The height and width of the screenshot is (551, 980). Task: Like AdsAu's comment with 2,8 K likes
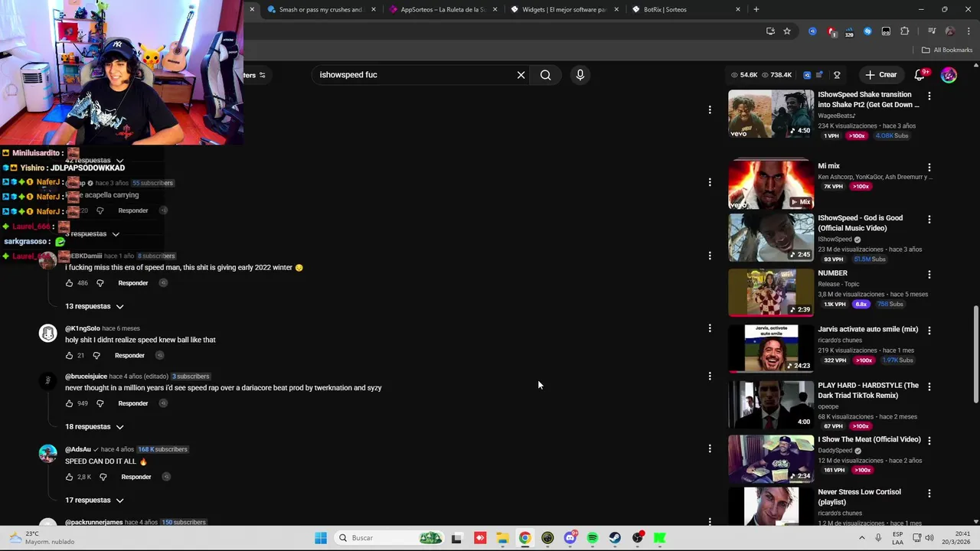(69, 477)
